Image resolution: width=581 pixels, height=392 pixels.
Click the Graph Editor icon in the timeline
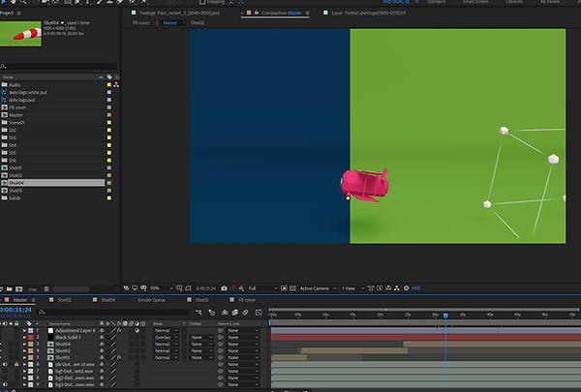259,313
